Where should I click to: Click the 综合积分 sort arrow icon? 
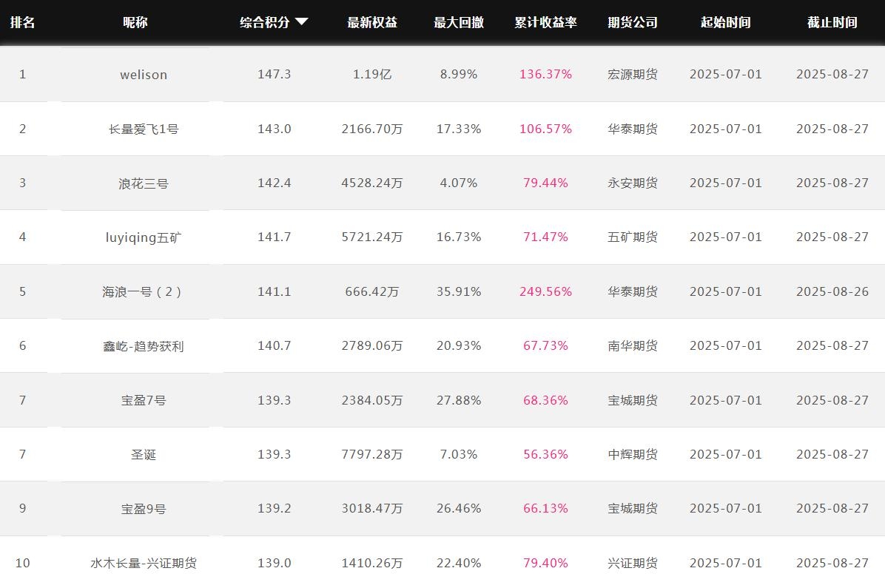click(x=301, y=22)
